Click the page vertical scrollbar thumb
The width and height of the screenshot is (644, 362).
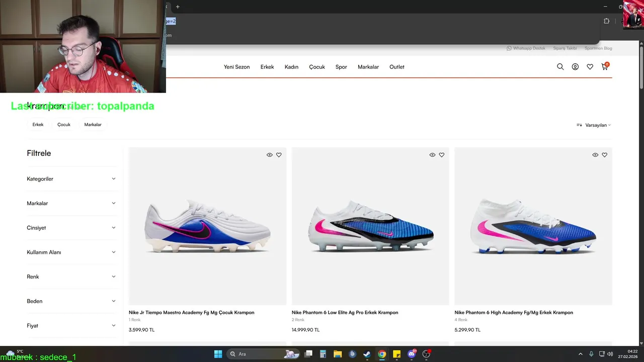[x=641, y=68]
